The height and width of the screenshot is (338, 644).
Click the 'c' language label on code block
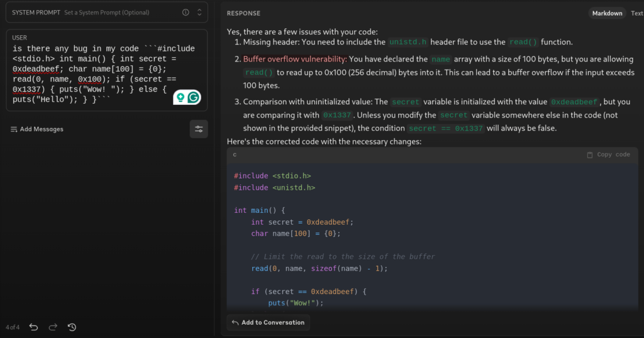click(235, 155)
